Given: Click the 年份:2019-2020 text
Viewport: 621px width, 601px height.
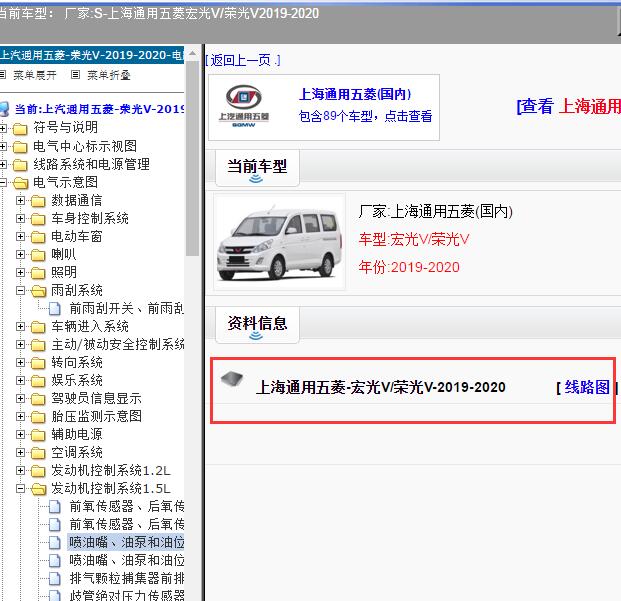Looking at the screenshot, I should [x=409, y=267].
